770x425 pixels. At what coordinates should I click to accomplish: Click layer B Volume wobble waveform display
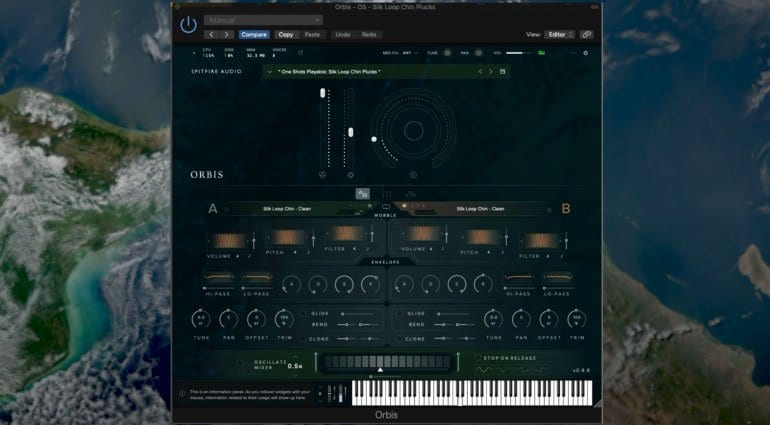tap(423, 233)
